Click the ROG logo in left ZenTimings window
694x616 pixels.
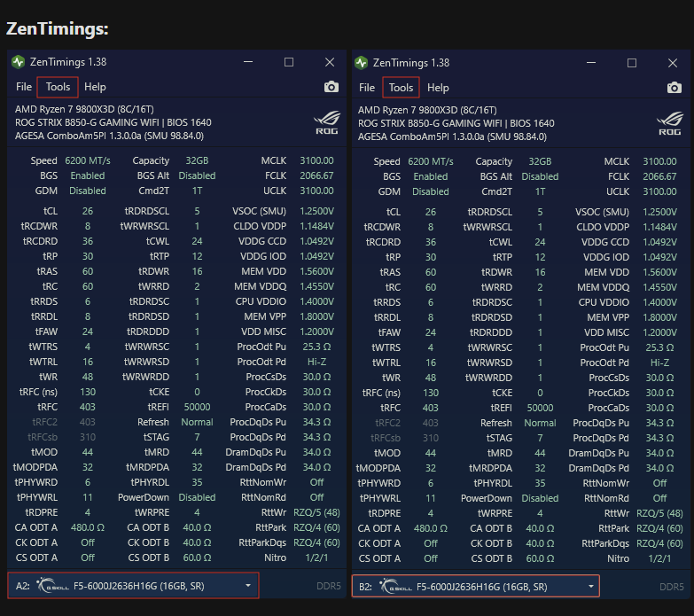click(327, 122)
